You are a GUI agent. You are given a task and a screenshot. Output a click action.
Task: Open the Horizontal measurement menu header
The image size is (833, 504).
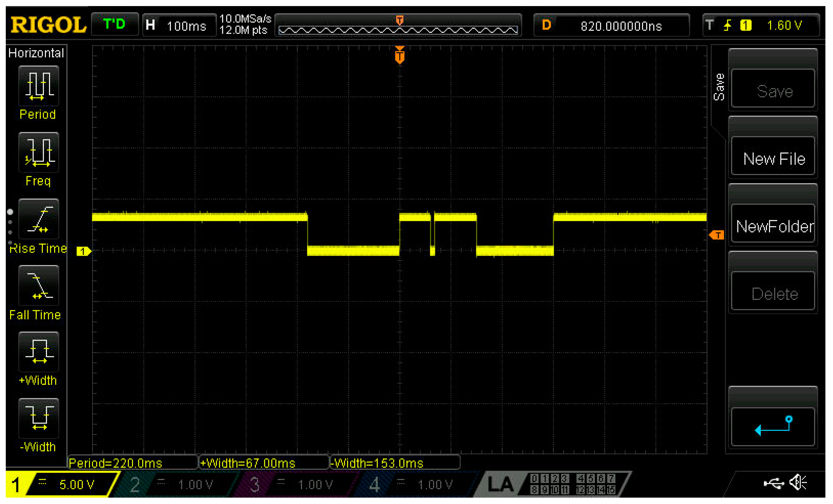(x=36, y=53)
